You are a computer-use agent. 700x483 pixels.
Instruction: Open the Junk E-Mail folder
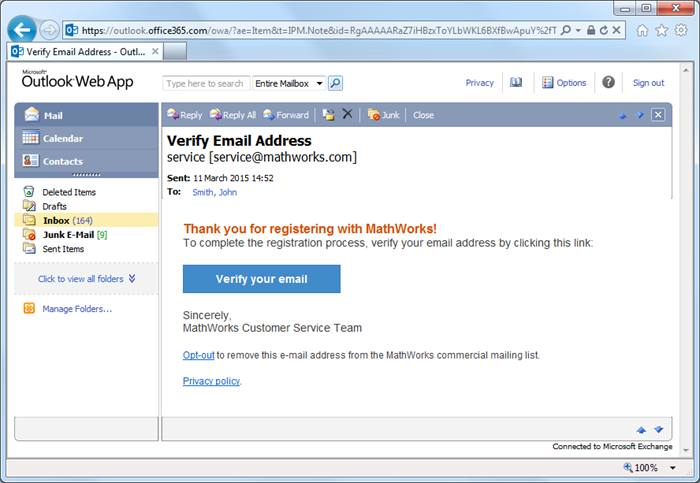(x=68, y=234)
